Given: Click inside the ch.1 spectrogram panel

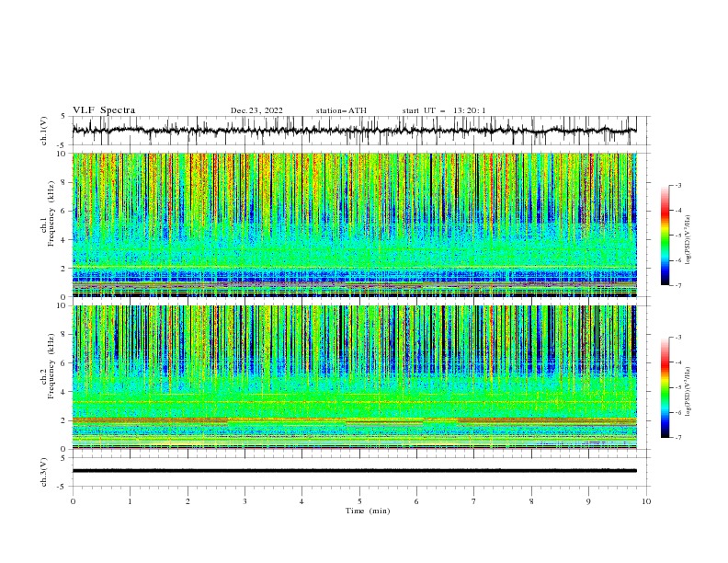Looking at the screenshot, I should pos(354,224).
